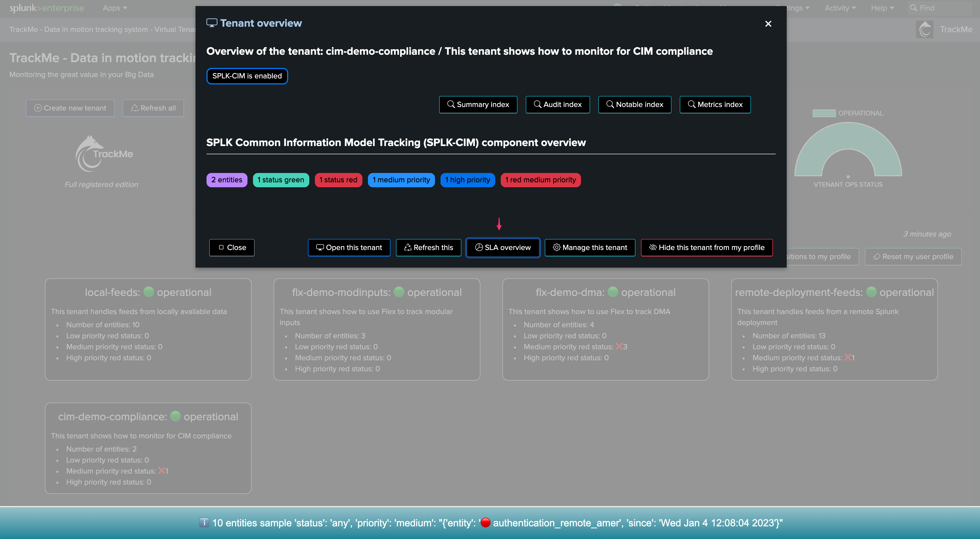Click the 1 medium priority badge

pos(401,180)
